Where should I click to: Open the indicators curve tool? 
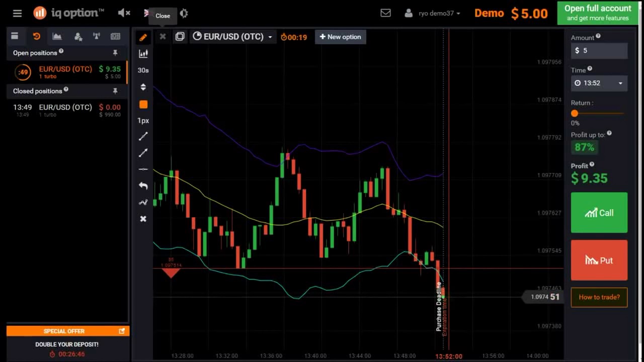(x=143, y=202)
